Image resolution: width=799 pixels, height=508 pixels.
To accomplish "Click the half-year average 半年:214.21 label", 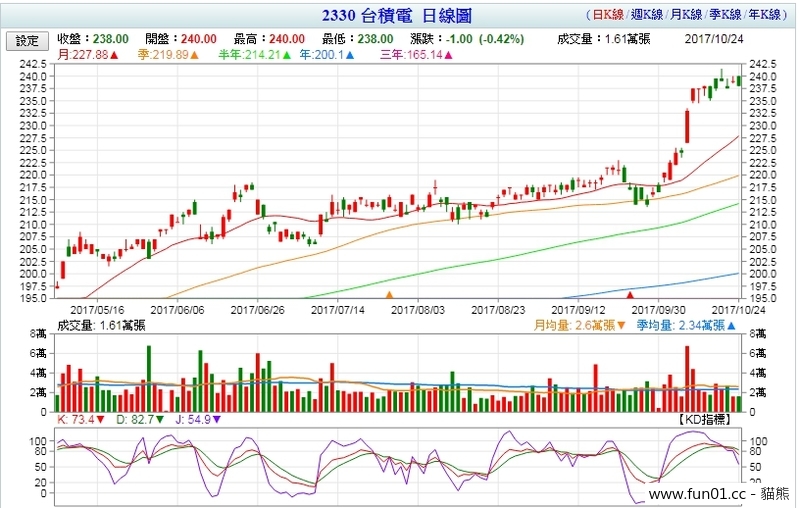I will coord(255,55).
